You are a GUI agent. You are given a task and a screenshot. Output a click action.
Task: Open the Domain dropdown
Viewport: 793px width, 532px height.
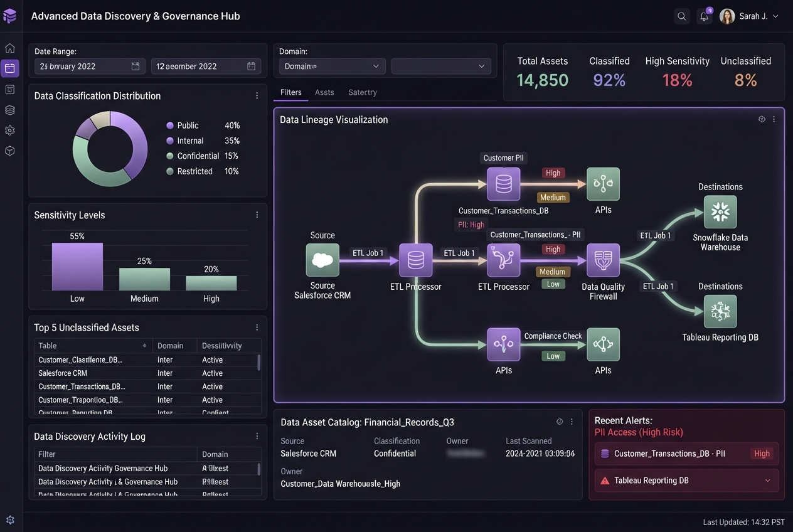(333, 66)
